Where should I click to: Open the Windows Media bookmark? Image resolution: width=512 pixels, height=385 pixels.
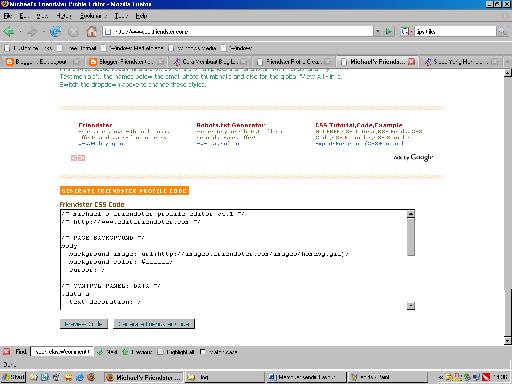click(193, 48)
